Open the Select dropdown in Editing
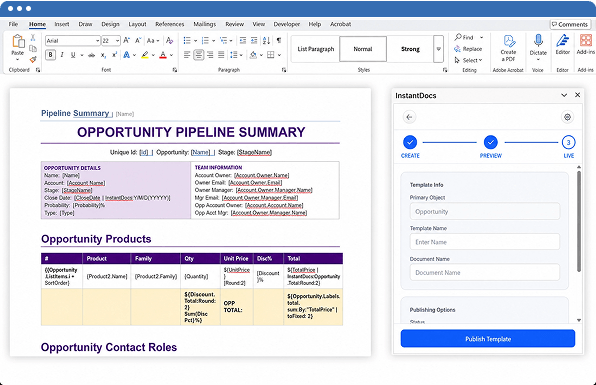The width and height of the screenshot is (596, 385). pos(468,60)
